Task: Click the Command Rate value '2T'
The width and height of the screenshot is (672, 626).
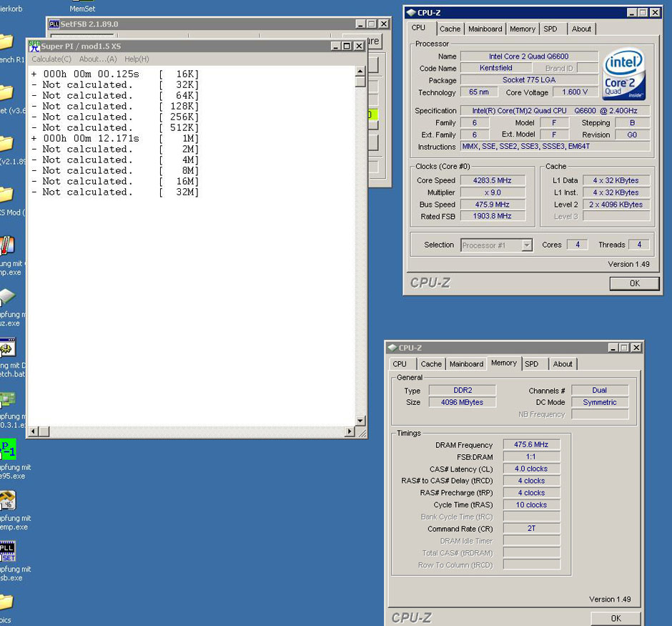Action: point(531,529)
